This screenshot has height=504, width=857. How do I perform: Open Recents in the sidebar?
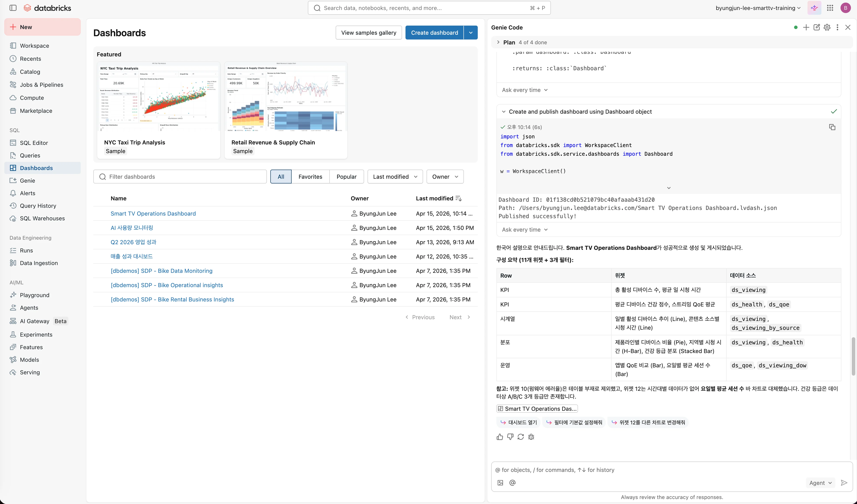[x=43, y=59]
